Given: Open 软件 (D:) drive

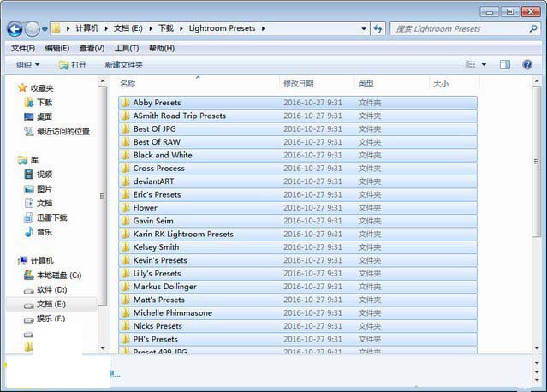Looking at the screenshot, I should click(45, 290).
